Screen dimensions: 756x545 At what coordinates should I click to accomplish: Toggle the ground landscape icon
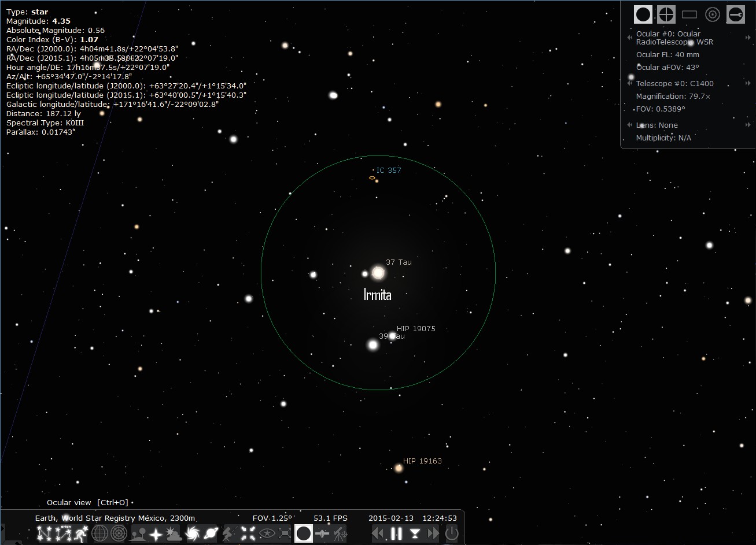pyautogui.click(x=138, y=533)
